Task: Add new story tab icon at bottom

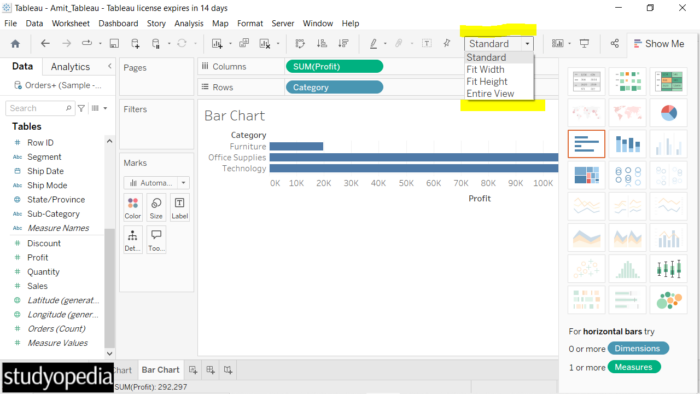Action: [228, 370]
